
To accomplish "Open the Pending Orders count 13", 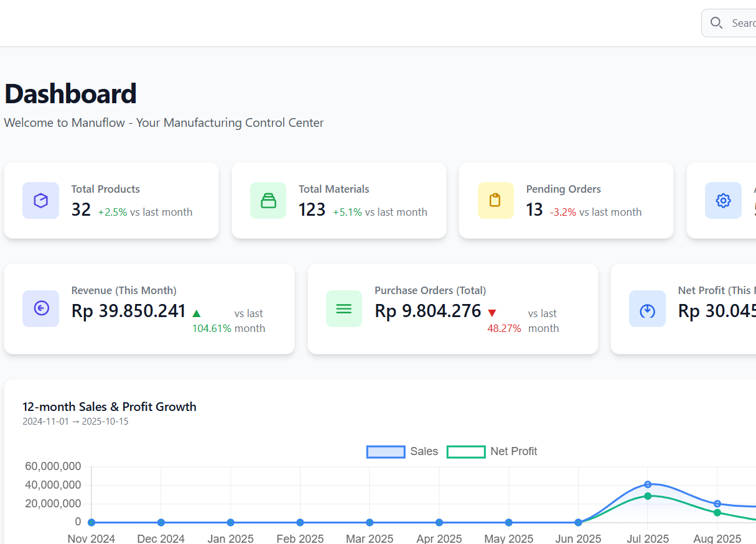I will [x=534, y=210].
